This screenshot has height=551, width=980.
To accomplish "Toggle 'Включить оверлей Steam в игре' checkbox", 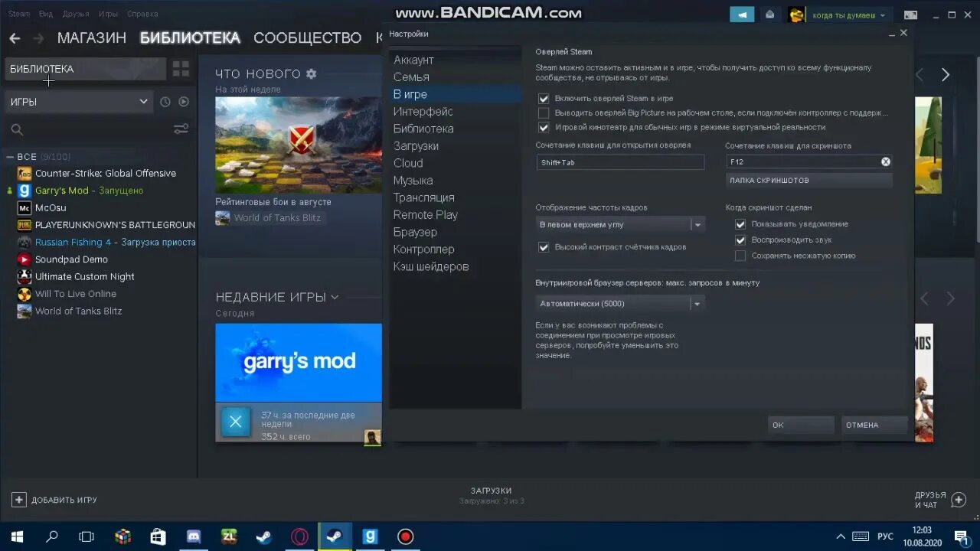I will 544,99.
